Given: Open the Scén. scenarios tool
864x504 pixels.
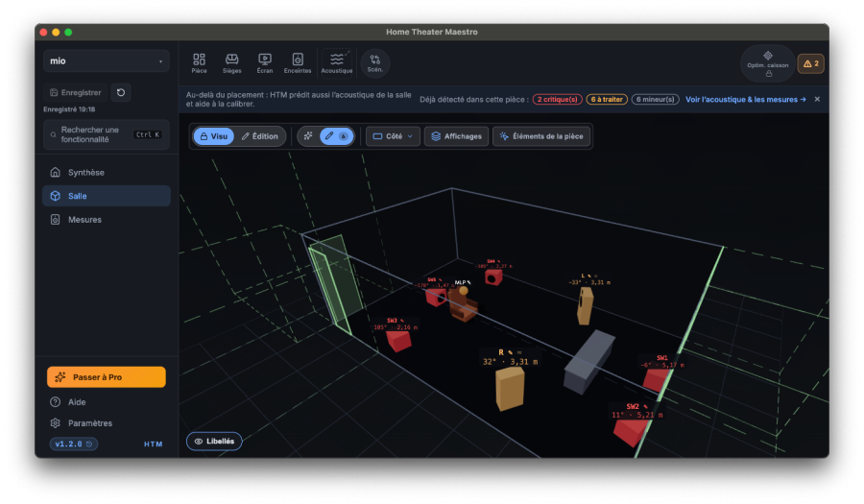Looking at the screenshot, I should (x=375, y=63).
